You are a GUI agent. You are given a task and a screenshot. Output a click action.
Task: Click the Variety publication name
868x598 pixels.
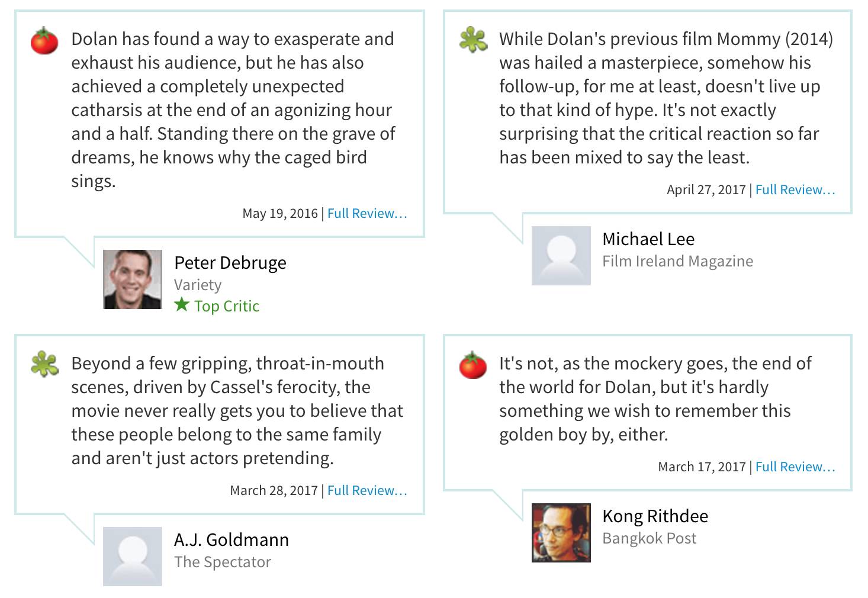(198, 285)
